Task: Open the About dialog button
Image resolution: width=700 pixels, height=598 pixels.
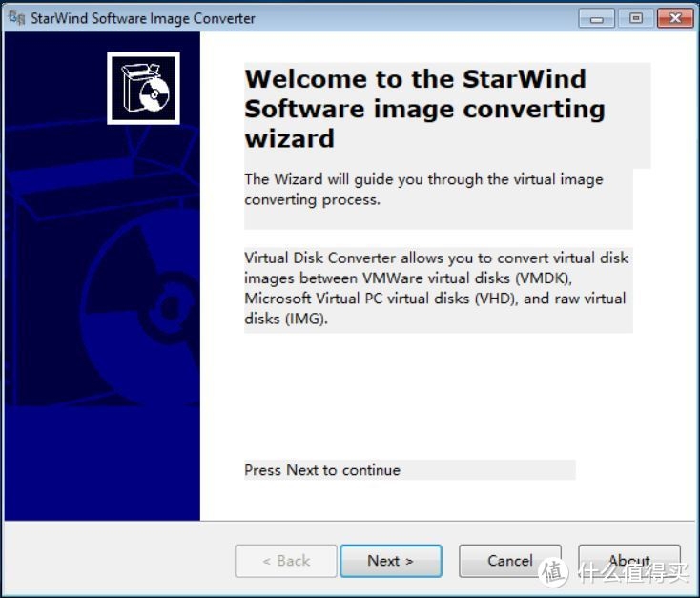Action: [x=629, y=561]
